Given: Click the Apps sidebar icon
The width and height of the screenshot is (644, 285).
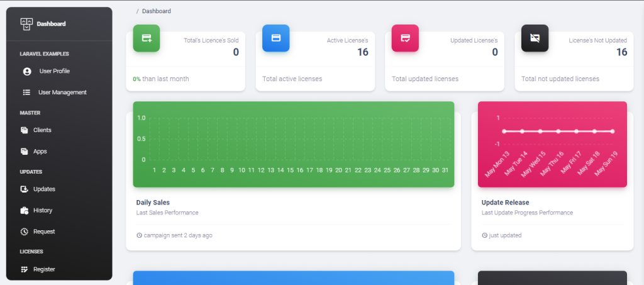Looking at the screenshot, I should (x=25, y=152).
